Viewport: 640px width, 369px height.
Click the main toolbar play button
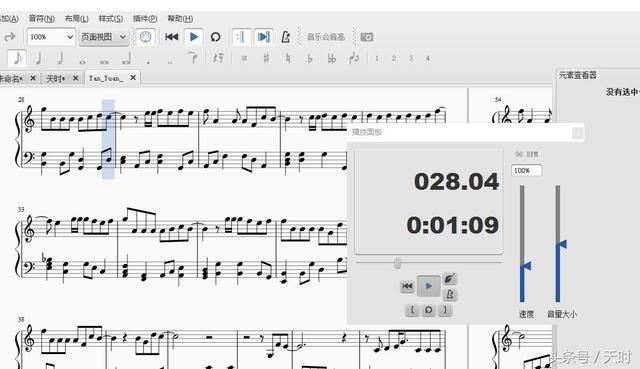coord(194,37)
